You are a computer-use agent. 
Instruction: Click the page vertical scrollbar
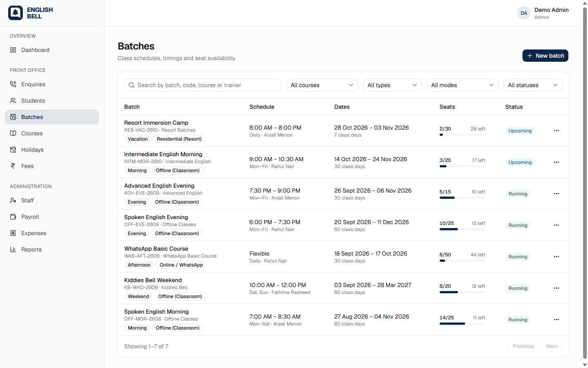tap(585, 184)
